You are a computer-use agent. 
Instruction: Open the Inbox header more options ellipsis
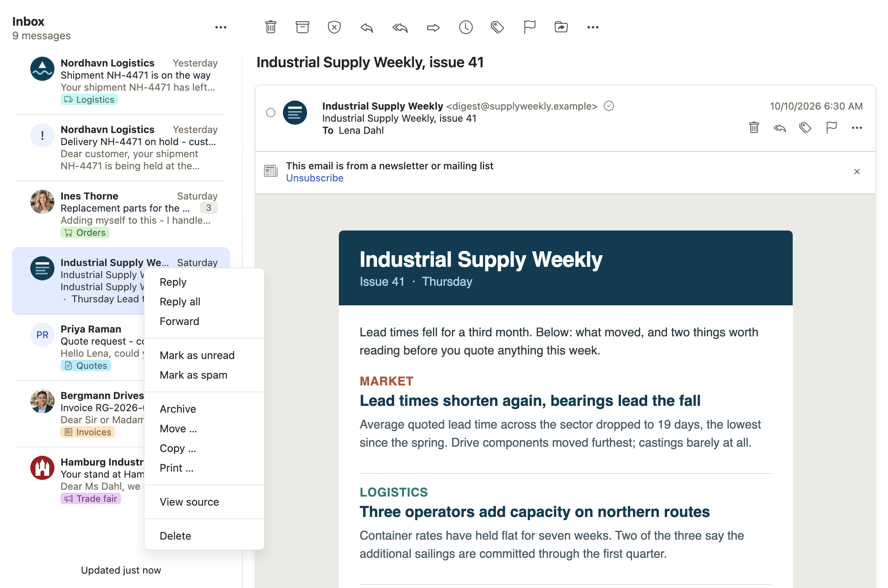220,27
